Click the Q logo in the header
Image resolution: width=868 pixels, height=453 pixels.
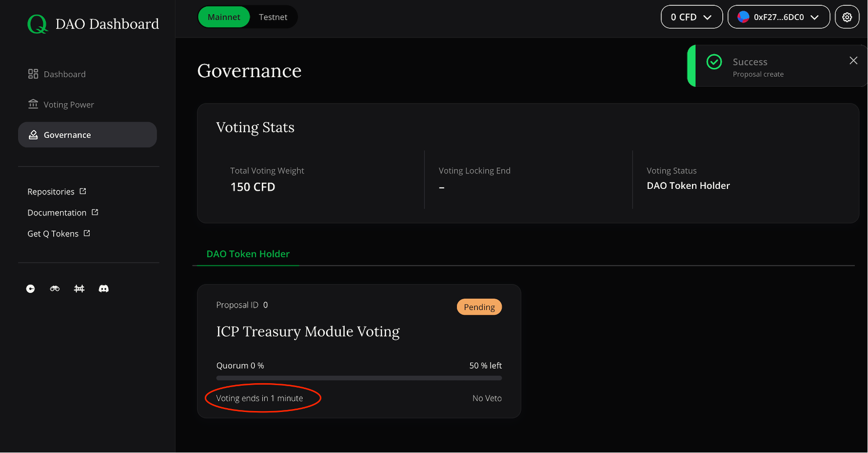click(38, 24)
